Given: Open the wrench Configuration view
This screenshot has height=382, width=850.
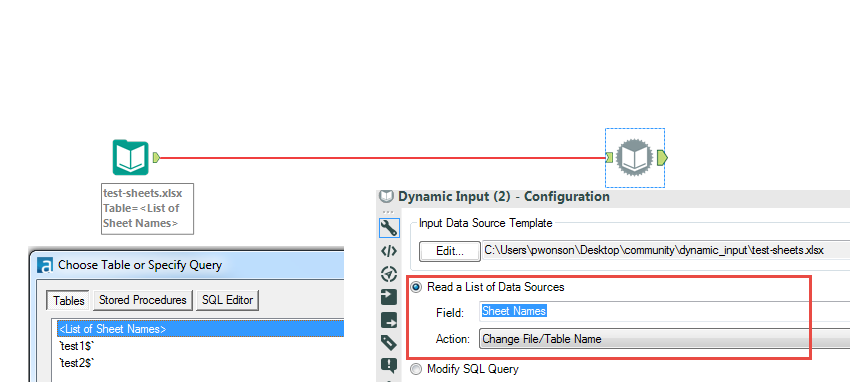Looking at the screenshot, I should tap(389, 228).
